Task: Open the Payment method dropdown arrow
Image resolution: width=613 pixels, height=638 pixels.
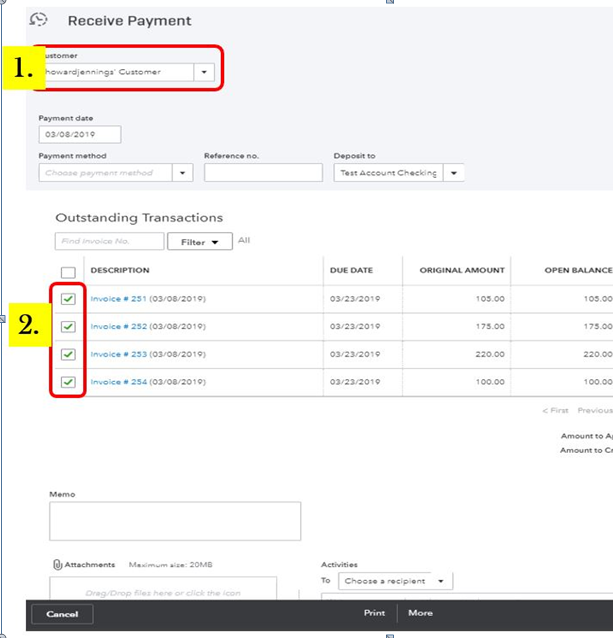Action: pyautogui.click(x=183, y=173)
